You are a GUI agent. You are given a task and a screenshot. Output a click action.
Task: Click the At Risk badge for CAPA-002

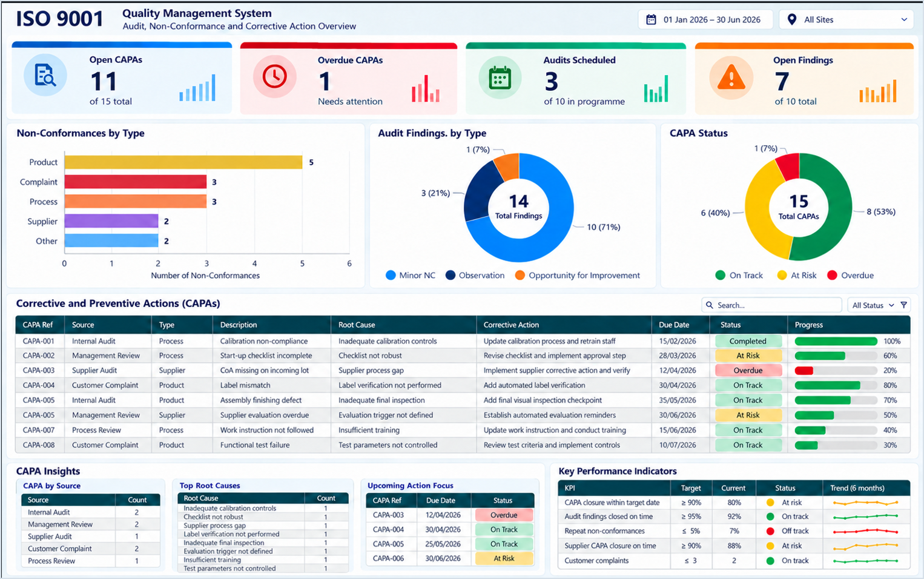point(748,356)
